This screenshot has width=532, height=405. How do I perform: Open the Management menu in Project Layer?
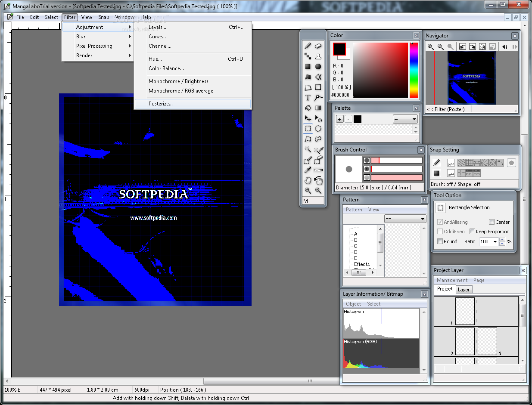pyautogui.click(x=452, y=280)
